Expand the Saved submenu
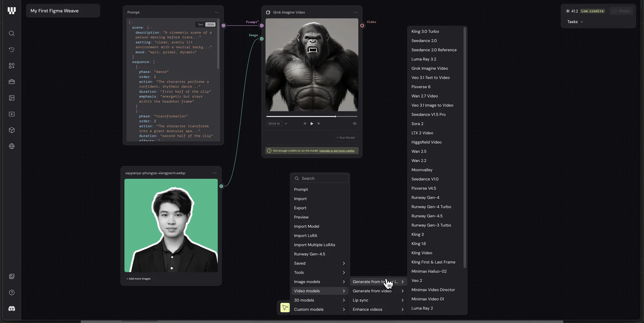 320,263
